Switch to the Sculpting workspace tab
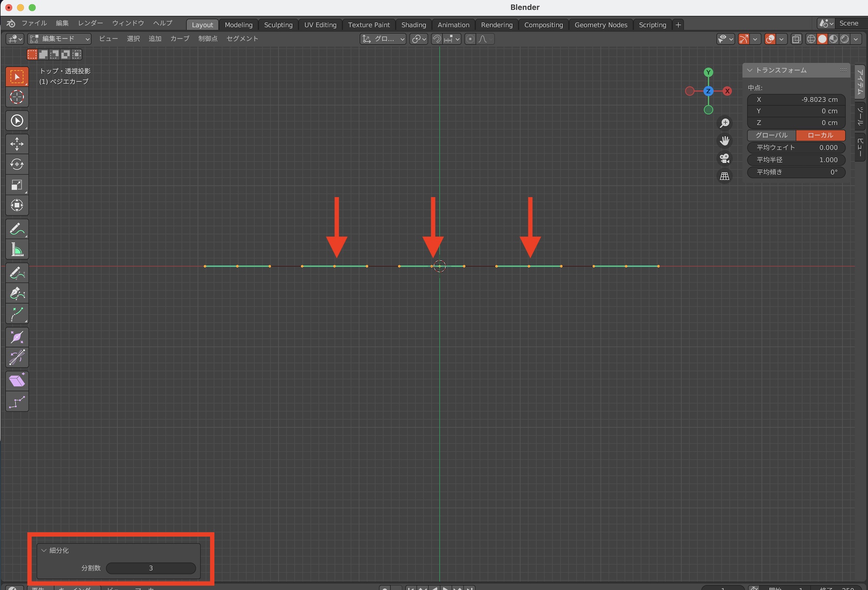This screenshot has height=590, width=868. (x=278, y=25)
